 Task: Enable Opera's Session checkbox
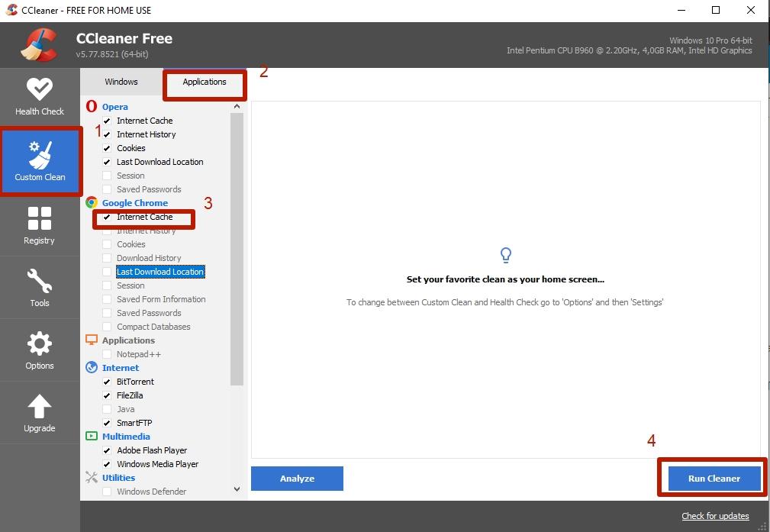coord(107,176)
